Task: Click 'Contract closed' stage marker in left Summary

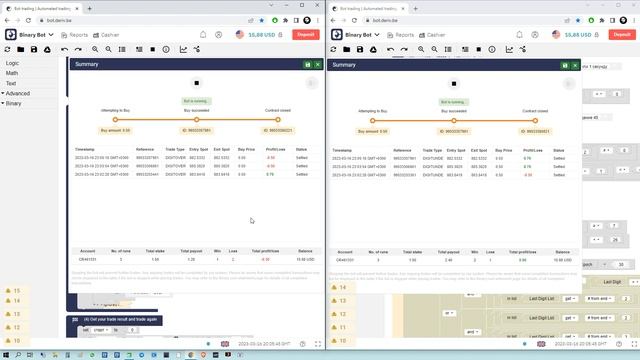Action: point(278,120)
